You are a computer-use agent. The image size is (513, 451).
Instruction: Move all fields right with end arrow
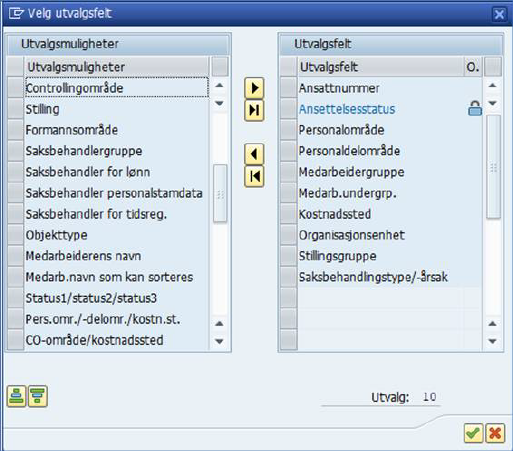[254, 110]
